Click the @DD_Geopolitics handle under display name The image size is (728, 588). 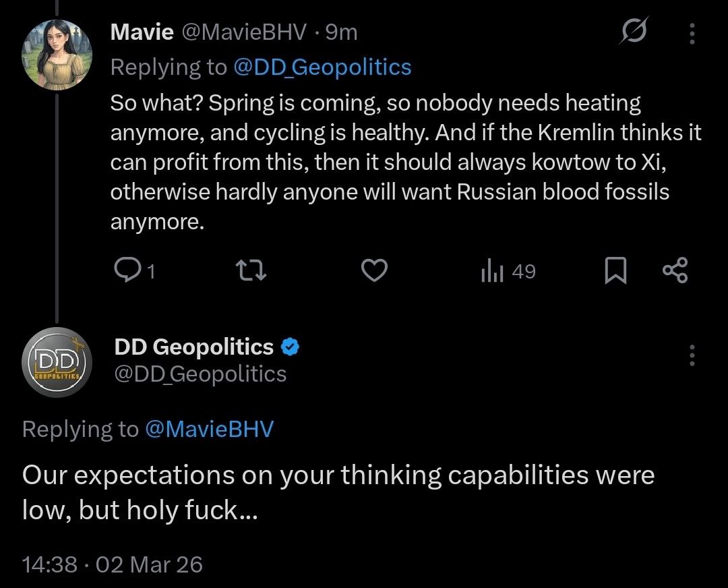[201, 374]
